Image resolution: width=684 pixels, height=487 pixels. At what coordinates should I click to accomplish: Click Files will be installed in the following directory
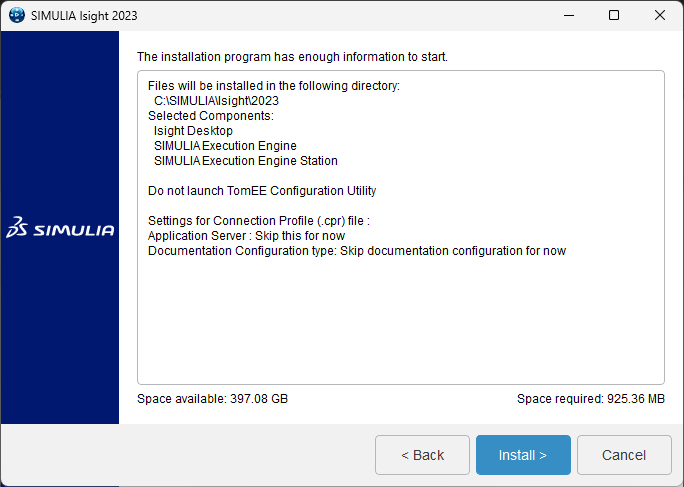274,86
